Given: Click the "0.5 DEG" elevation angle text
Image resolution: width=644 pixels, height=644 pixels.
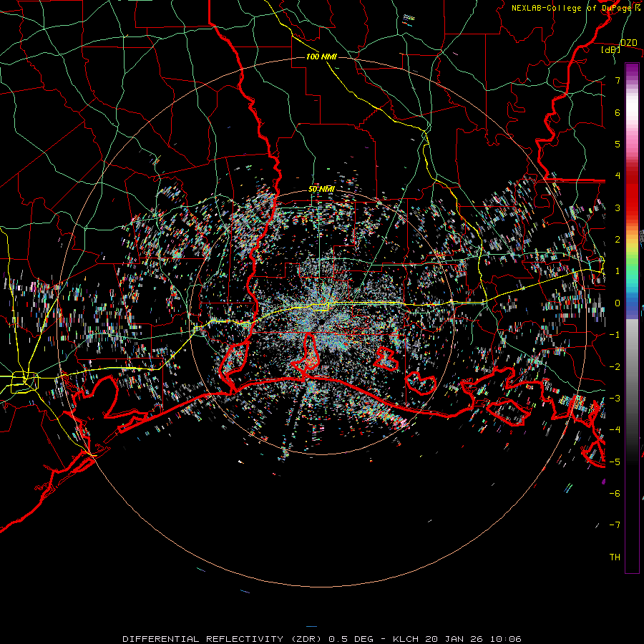Looking at the screenshot, I should [351, 639].
